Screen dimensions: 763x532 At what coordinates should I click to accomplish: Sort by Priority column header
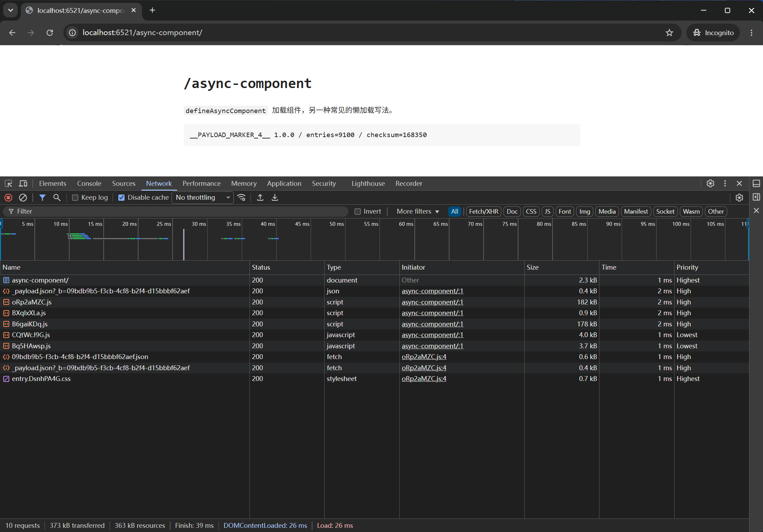click(x=711, y=267)
